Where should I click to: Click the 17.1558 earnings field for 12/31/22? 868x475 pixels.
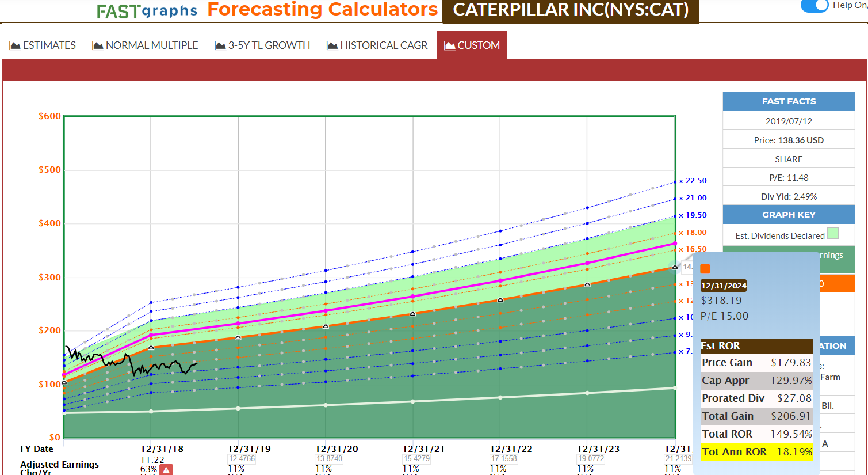tap(504, 459)
